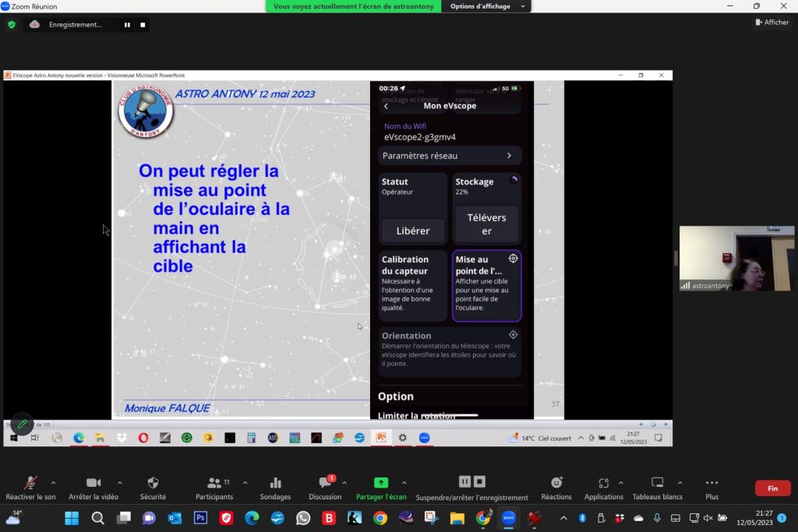Viewport: 798px width, 532px height.
Task: Click the Orientation card in slide
Action: tap(450, 351)
